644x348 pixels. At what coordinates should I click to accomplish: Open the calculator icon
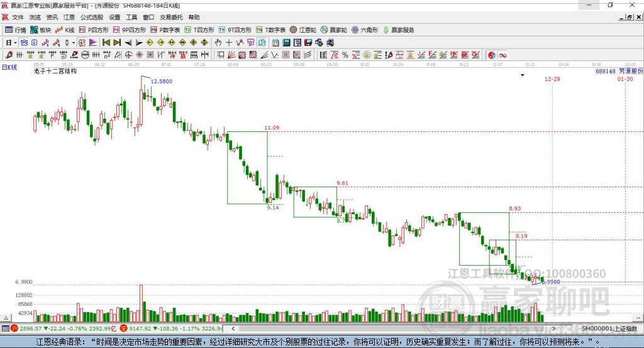tap(286, 43)
